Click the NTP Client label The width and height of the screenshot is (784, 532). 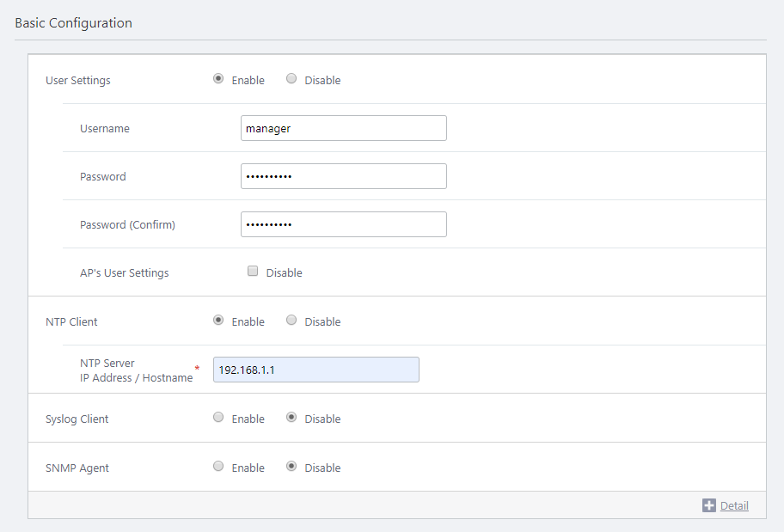(71, 322)
